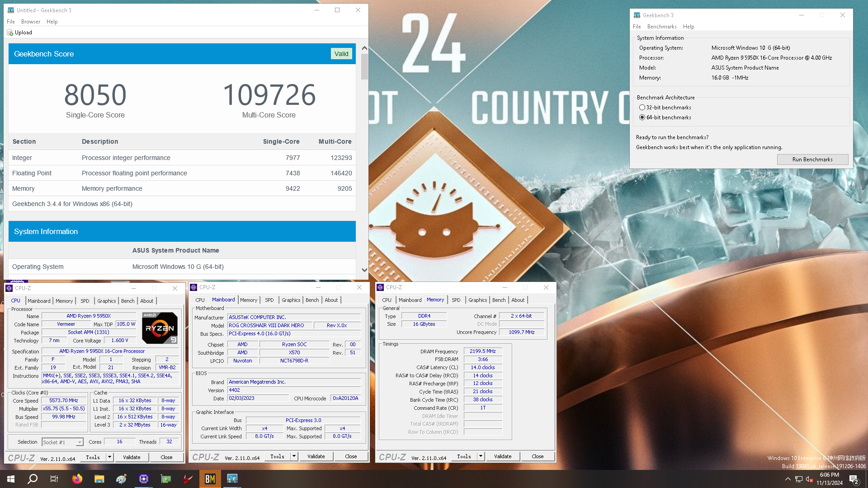Viewport: 868px width, 488px height.
Task: Switch to the About tab in the first CPU-Z window
Action: [x=147, y=301]
